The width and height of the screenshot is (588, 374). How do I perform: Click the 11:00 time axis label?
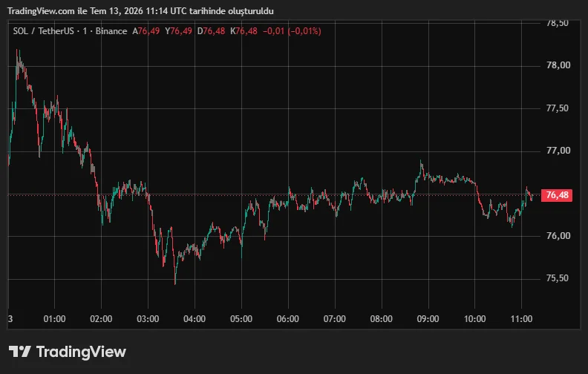522,319
